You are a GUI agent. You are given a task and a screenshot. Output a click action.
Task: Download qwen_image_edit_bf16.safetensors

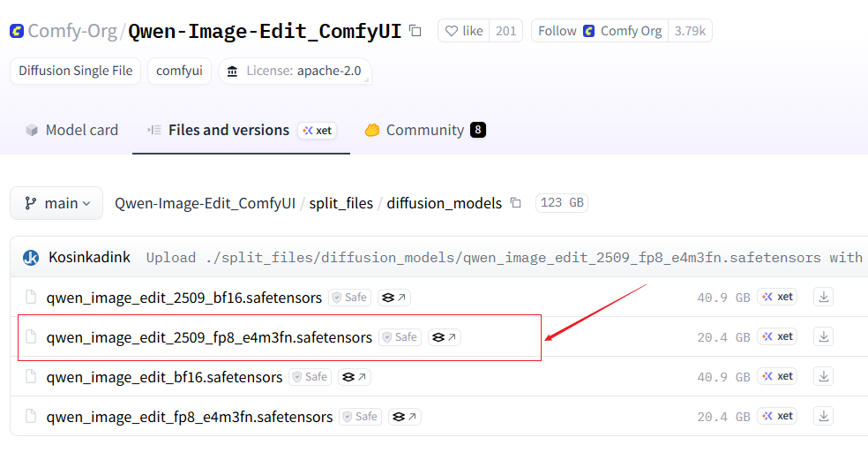(x=824, y=376)
